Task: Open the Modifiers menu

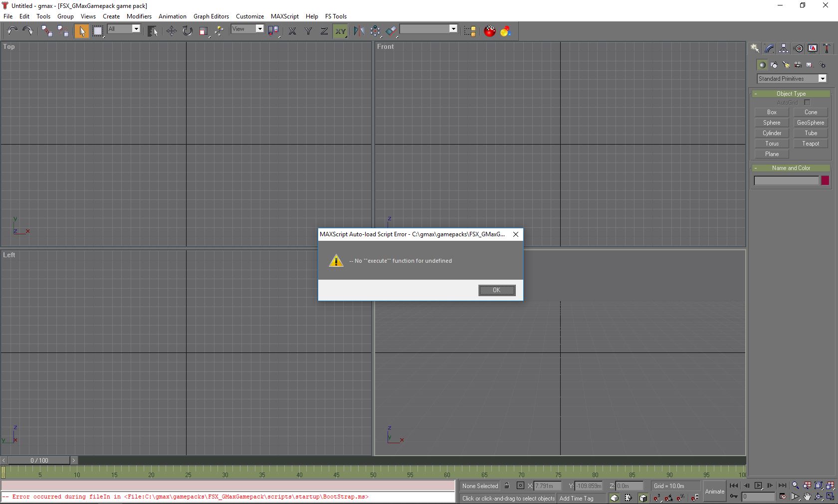Action: click(139, 16)
